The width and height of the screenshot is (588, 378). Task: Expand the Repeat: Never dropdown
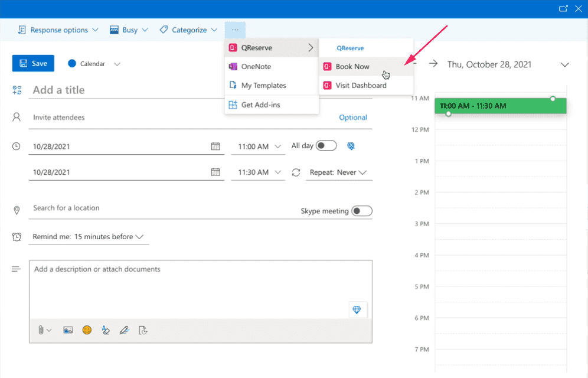click(338, 172)
